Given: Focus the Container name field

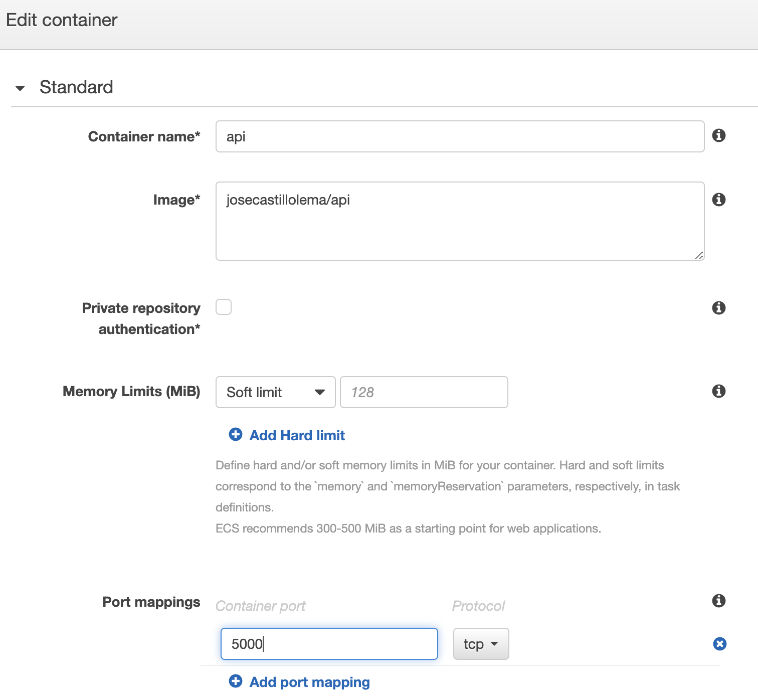Looking at the screenshot, I should point(460,136).
